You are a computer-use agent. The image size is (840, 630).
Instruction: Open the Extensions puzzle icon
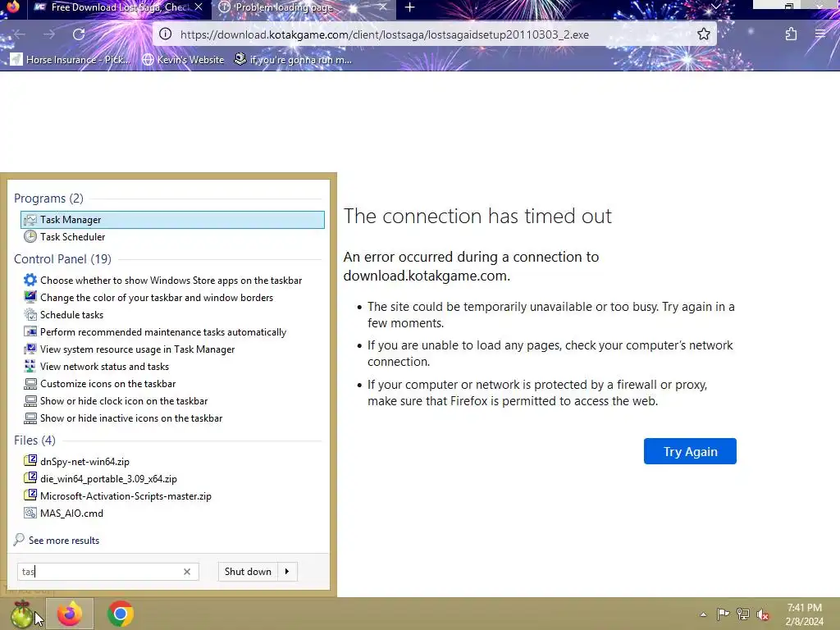[792, 34]
